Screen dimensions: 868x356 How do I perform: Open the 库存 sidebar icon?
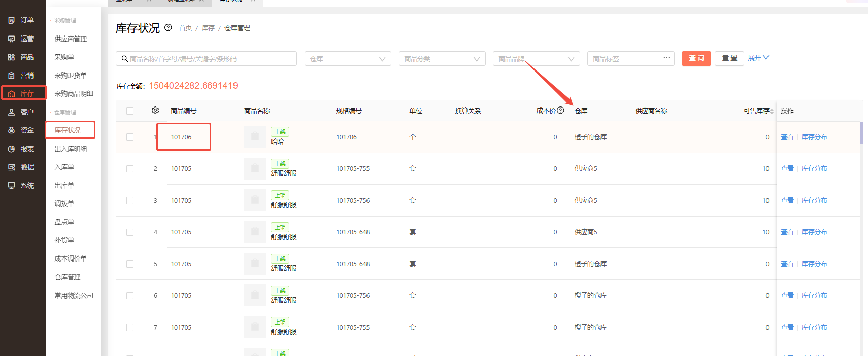coord(11,94)
